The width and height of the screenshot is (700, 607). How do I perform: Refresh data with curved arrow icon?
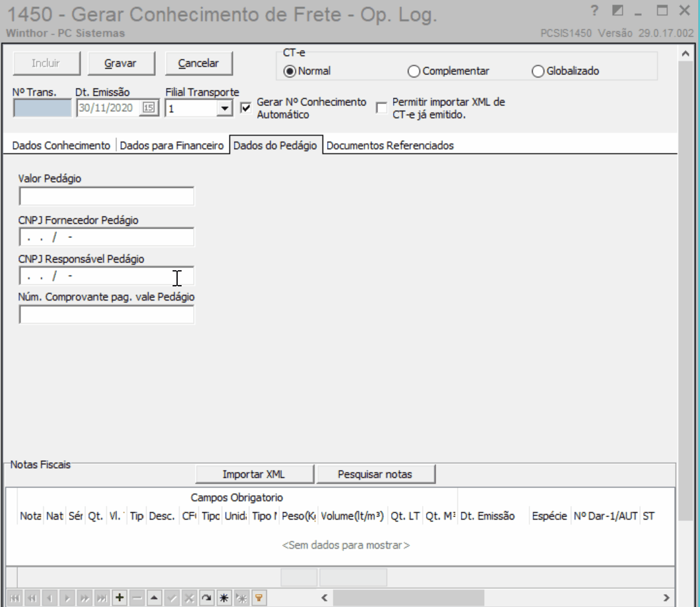point(206,598)
